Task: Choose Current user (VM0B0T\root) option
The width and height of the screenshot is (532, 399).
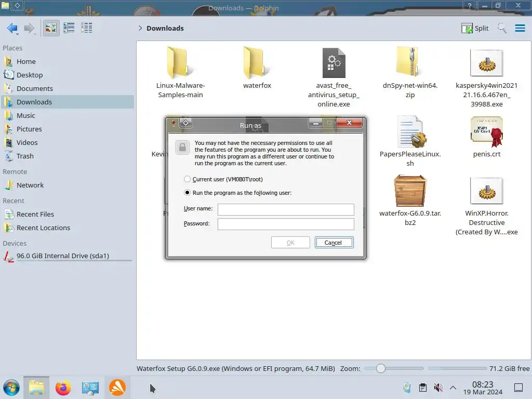Action: (x=223, y=179)
